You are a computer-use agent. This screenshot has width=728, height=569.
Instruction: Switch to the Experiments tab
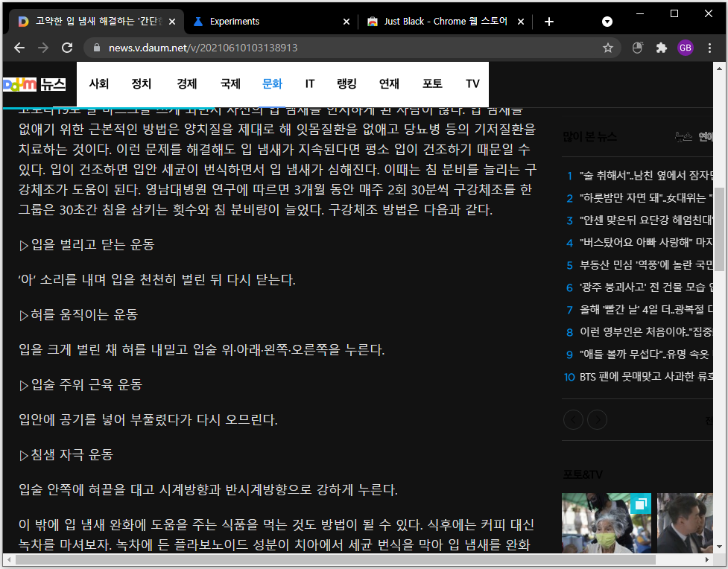pos(271,22)
